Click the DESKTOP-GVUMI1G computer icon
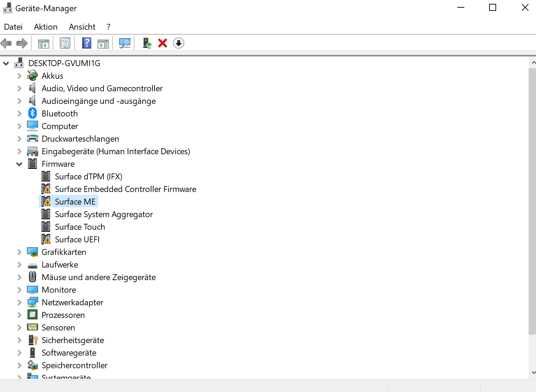The height and width of the screenshot is (392, 536). [19, 63]
